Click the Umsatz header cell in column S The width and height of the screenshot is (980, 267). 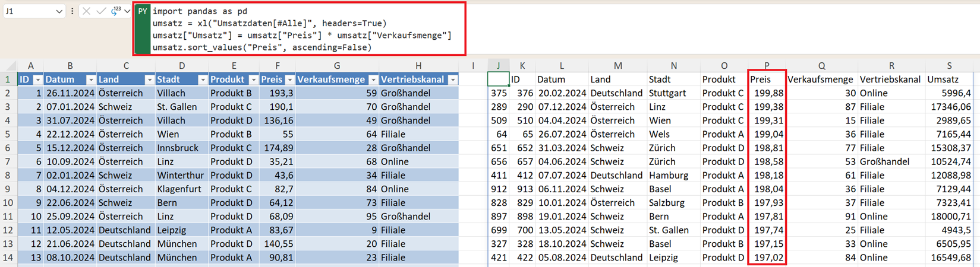point(949,80)
